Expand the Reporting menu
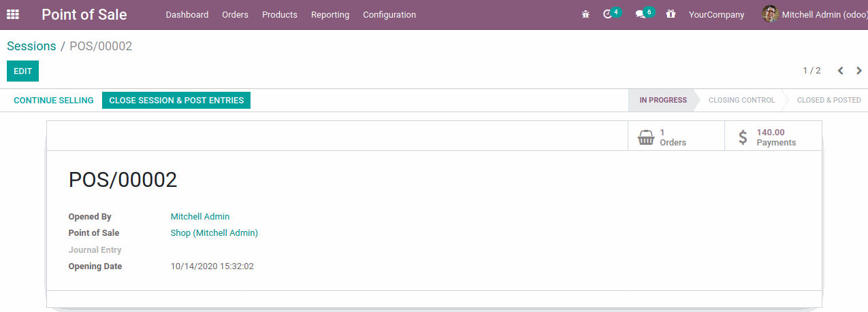Image resolution: width=868 pixels, height=312 pixels. tap(330, 15)
